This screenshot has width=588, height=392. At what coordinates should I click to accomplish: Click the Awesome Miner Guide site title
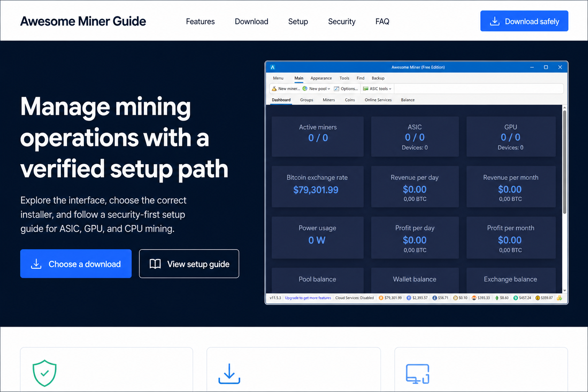83,21
